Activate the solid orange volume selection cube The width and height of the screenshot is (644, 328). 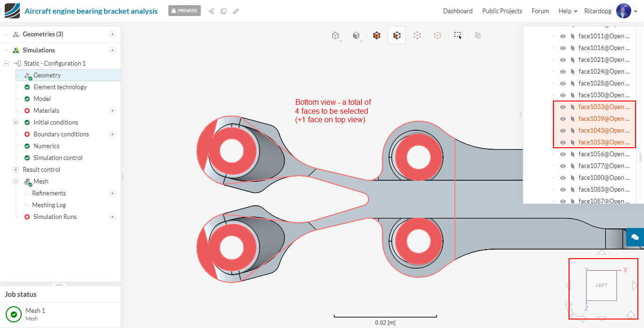[376, 35]
